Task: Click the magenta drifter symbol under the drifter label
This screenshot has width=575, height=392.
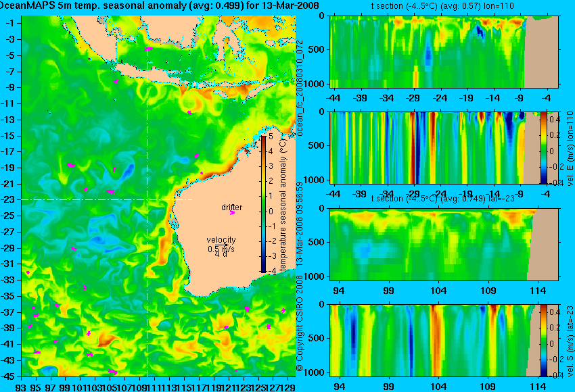Action: pos(232,212)
